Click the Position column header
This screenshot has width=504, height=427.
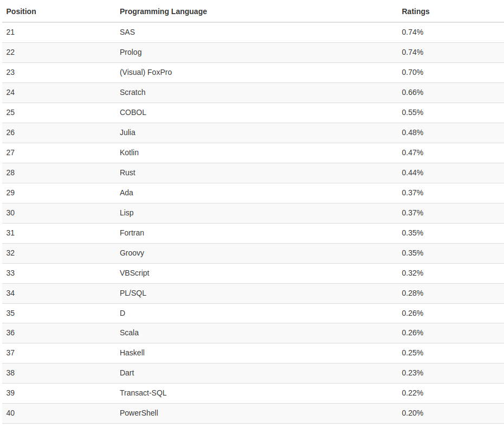pyautogui.click(x=21, y=11)
